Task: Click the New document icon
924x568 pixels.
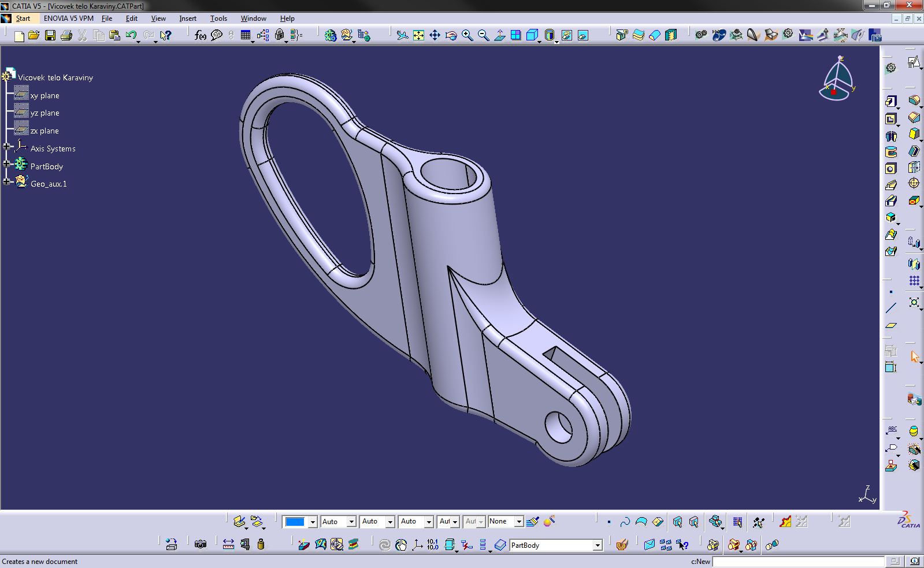Action: click(19, 36)
